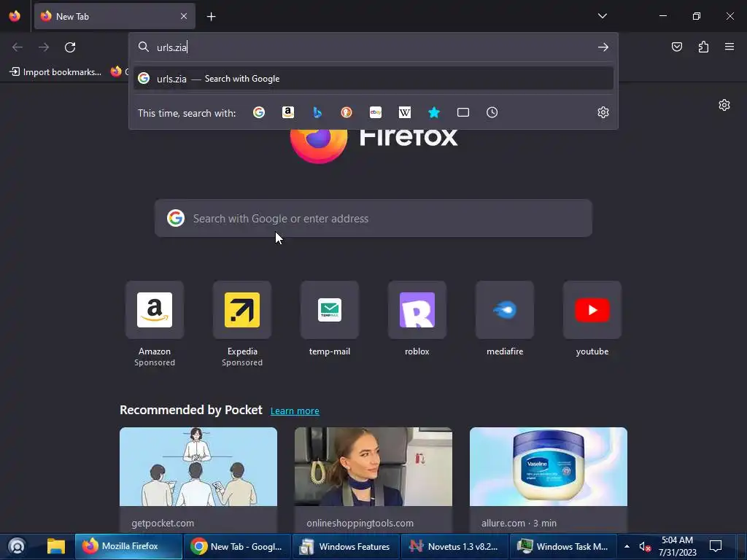Go back one page
Image resolution: width=747 pixels, height=560 pixels.
[x=18, y=47]
